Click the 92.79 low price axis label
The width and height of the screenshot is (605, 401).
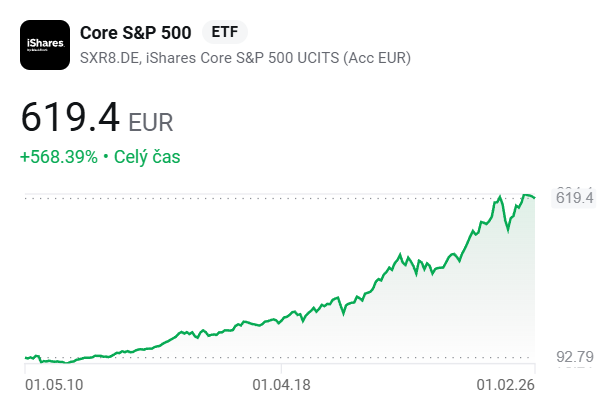(575, 356)
